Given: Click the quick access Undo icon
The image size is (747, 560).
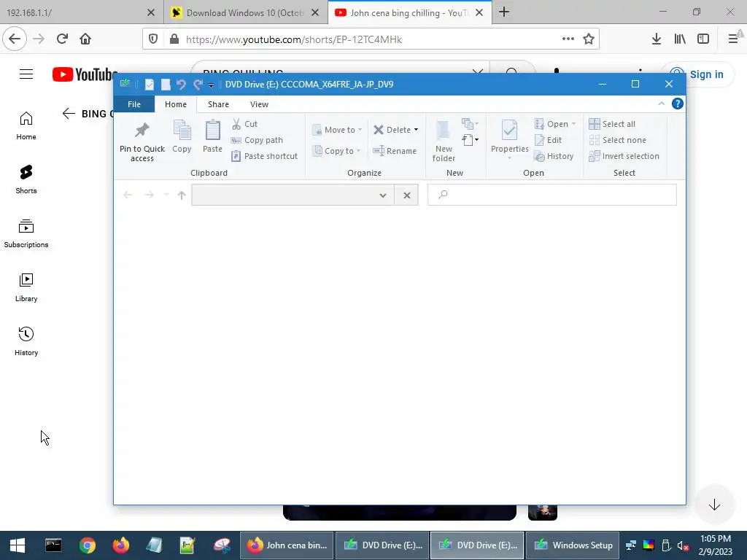Looking at the screenshot, I should (x=181, y=85).
